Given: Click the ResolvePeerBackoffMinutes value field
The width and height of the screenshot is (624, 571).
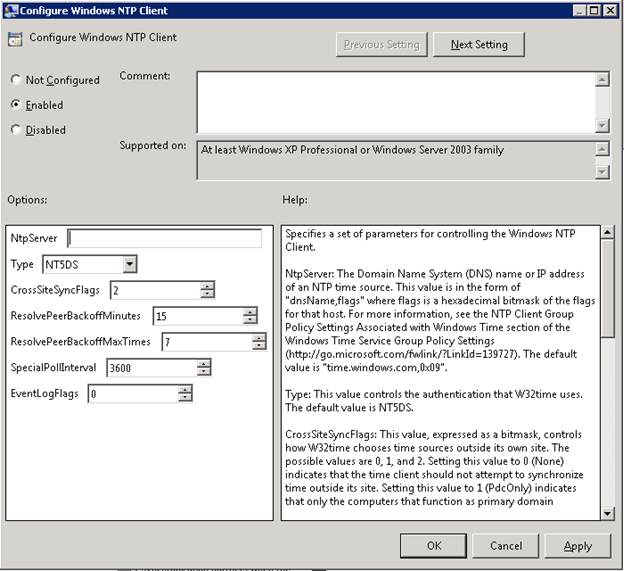Looking at the screenshot, I should click(199, 316).
